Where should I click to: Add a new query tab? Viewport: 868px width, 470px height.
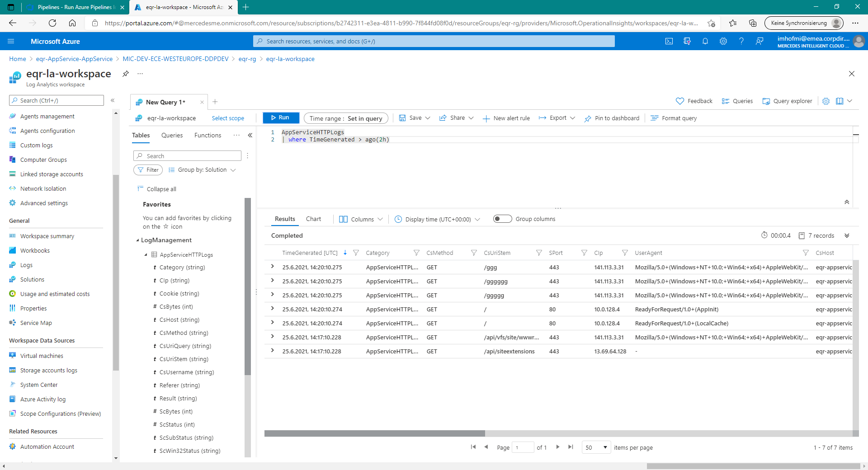click(x=215, y=102)
